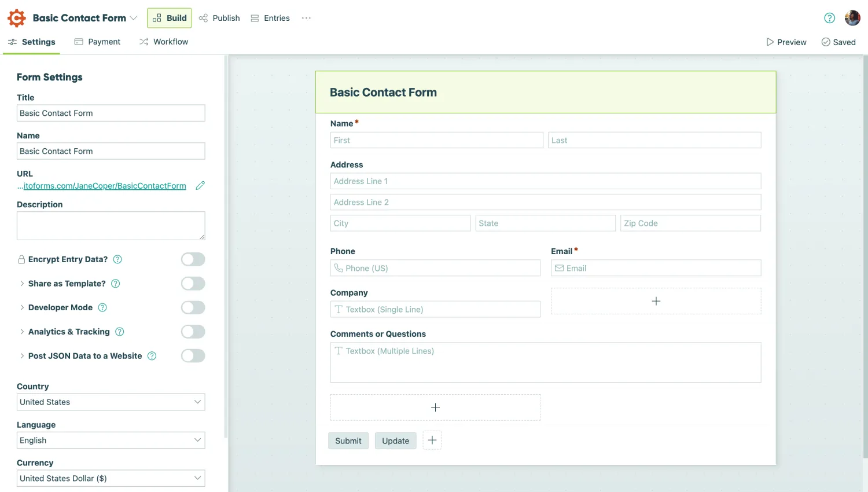Edit the form URL with the pencil icon

click(200, 185)
